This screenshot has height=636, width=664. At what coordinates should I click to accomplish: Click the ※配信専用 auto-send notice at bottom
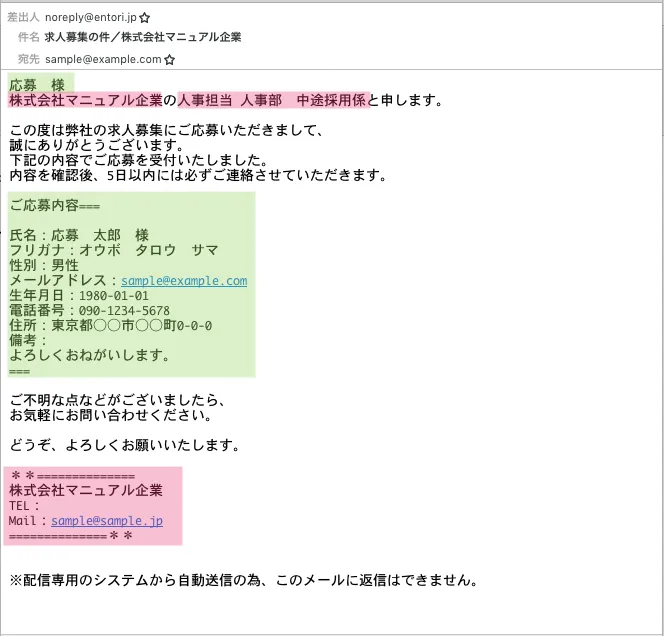click(243, 579)
